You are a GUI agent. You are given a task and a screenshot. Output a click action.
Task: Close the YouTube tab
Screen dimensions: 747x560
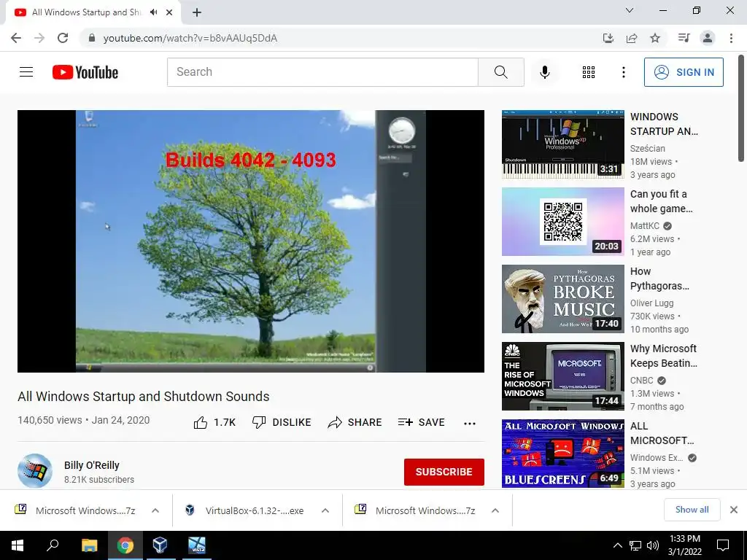click(x=169, y=12)
